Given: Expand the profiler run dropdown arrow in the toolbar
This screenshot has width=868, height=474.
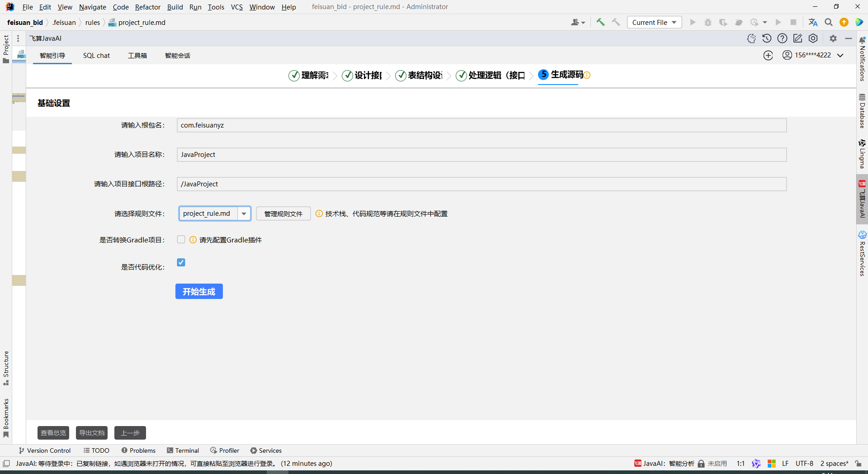Looking at the screenshot, I should [x=765, y=22].
